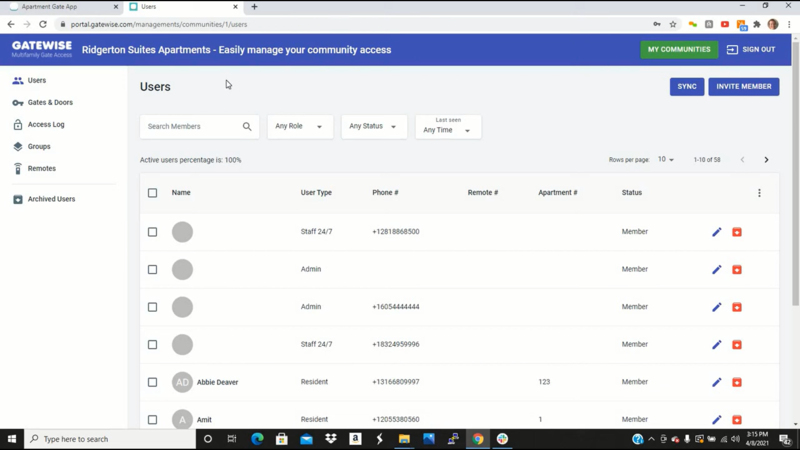This screenshot has height=450, width=800.
Task: Archive the Admin user without phone number
Action: click(737, 269)
